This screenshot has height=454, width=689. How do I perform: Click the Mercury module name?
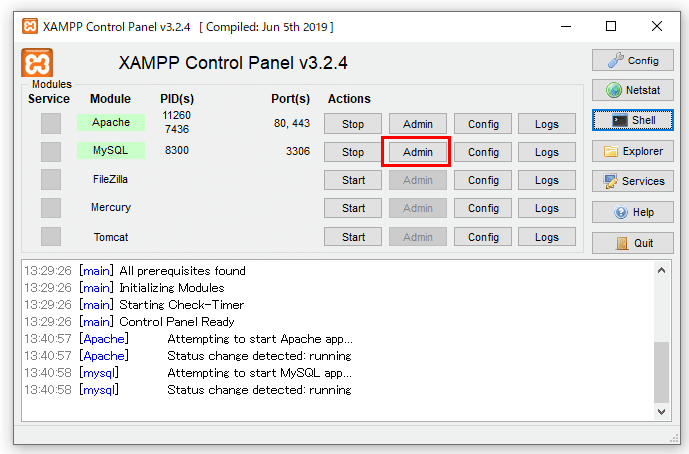111,207
